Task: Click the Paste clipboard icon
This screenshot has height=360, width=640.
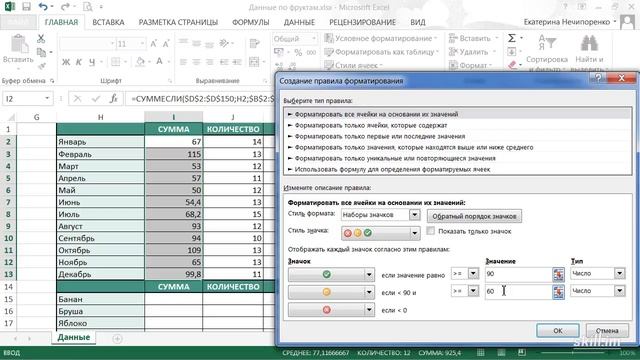Action: coord(18,44)
